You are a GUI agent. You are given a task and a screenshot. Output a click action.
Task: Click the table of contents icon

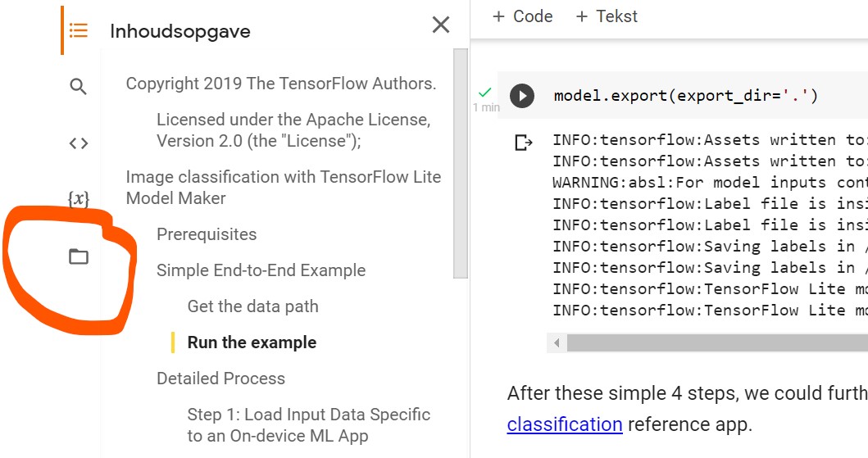click(78, 31)
